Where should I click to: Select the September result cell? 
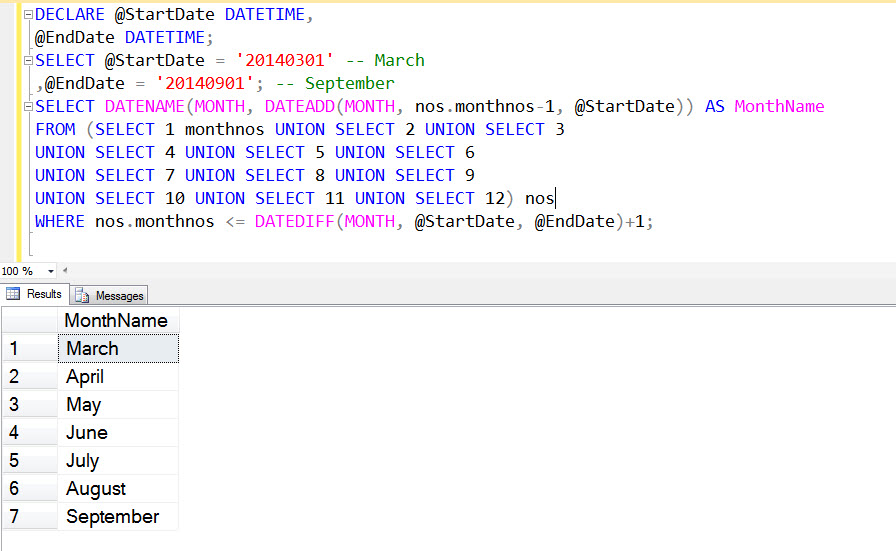117,517
